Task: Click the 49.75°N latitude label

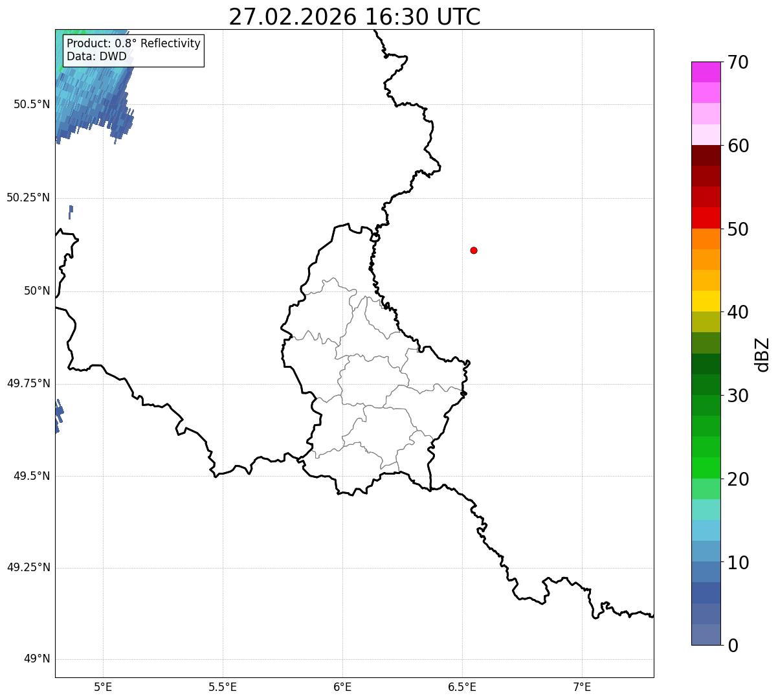Action: 28,383
